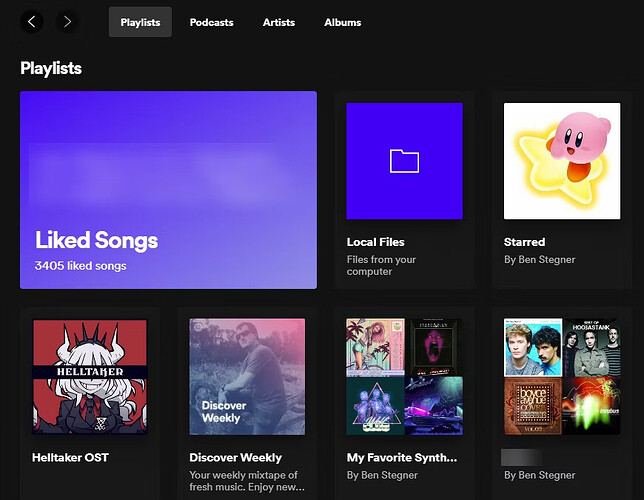Click the Helltaker OST title text
Image resolution: width=644 pixels, height=500 pixels.
70,457
